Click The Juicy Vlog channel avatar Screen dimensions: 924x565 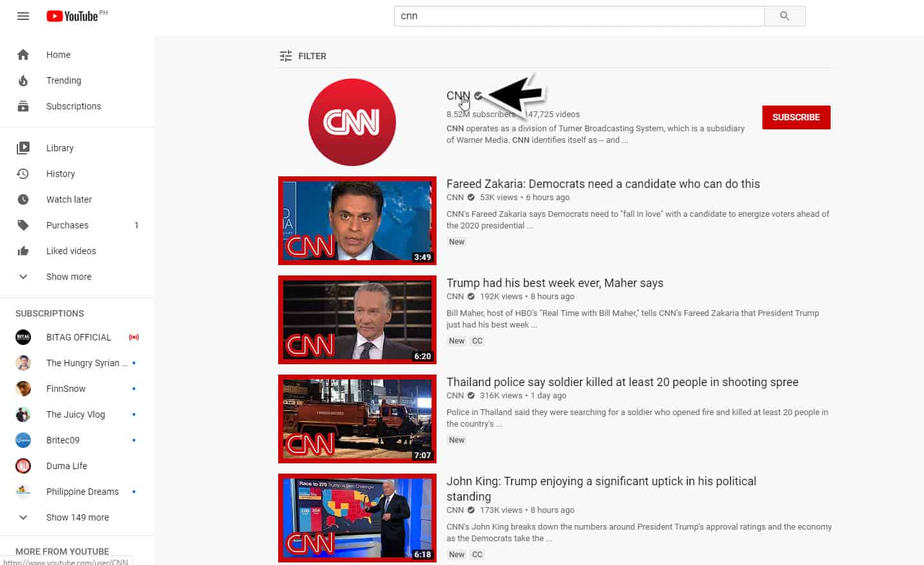click(23, 414)
